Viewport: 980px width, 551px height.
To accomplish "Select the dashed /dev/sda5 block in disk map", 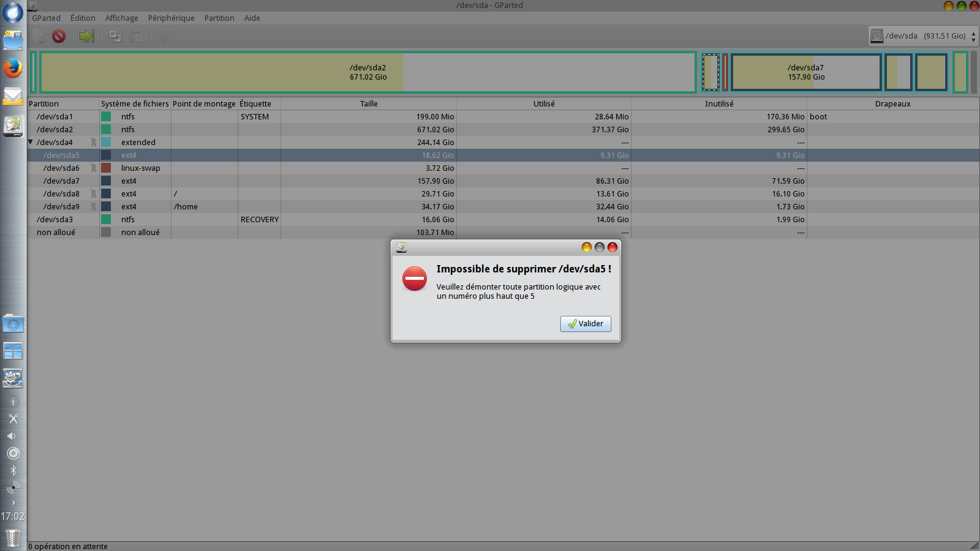I will [x=710, y=72].
